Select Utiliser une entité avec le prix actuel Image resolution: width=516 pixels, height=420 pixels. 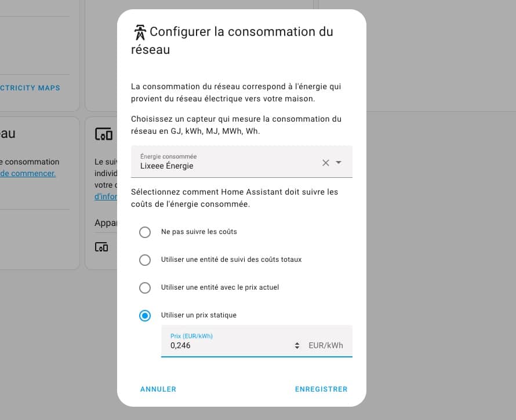click(x=145, y=288)
